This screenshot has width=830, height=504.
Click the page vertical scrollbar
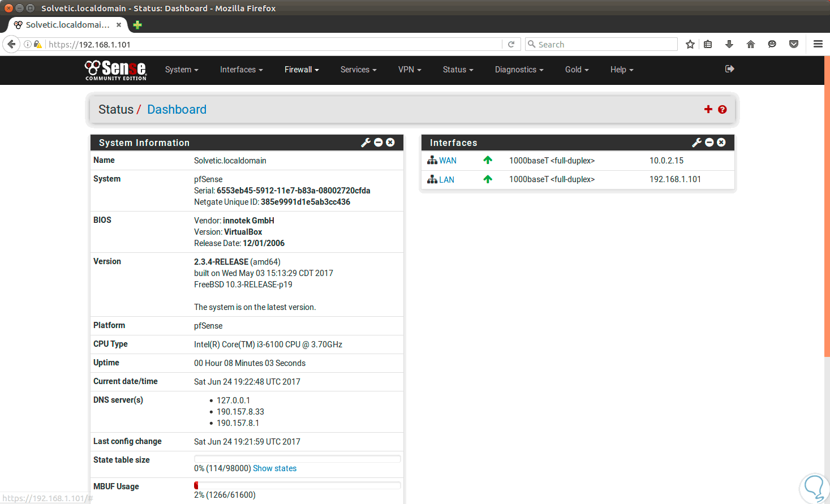[827, 206]
